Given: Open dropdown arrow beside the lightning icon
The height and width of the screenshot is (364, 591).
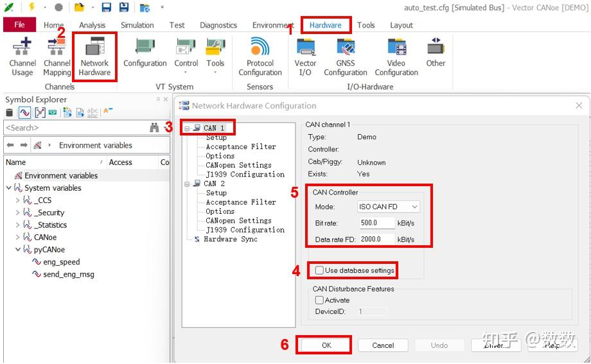Looking at the screenshot, I should click(x=45, y=7).
